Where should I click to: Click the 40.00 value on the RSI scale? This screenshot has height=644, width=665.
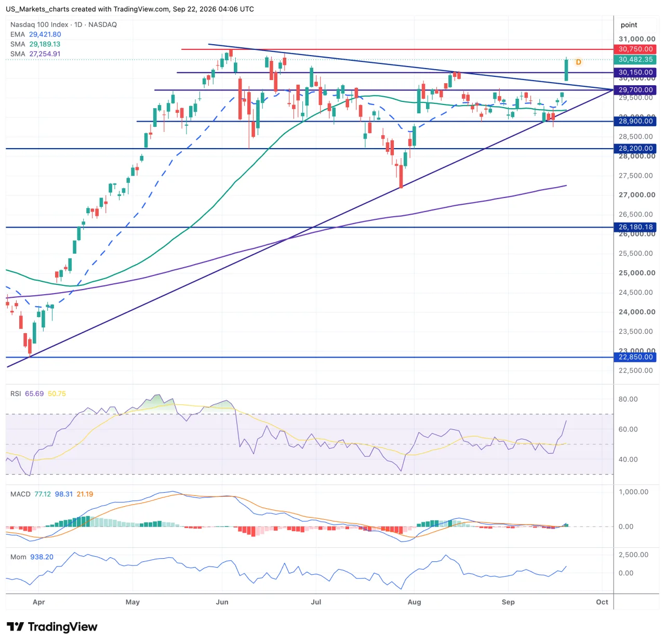tap(628, 459)
